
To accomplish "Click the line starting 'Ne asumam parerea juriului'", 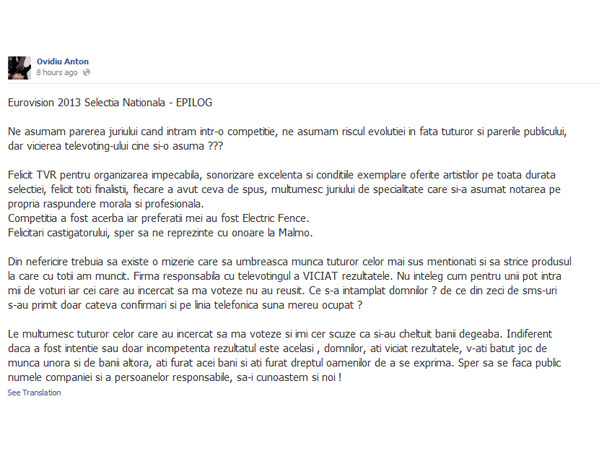I will pyautogui.click(x=287, y=132).
